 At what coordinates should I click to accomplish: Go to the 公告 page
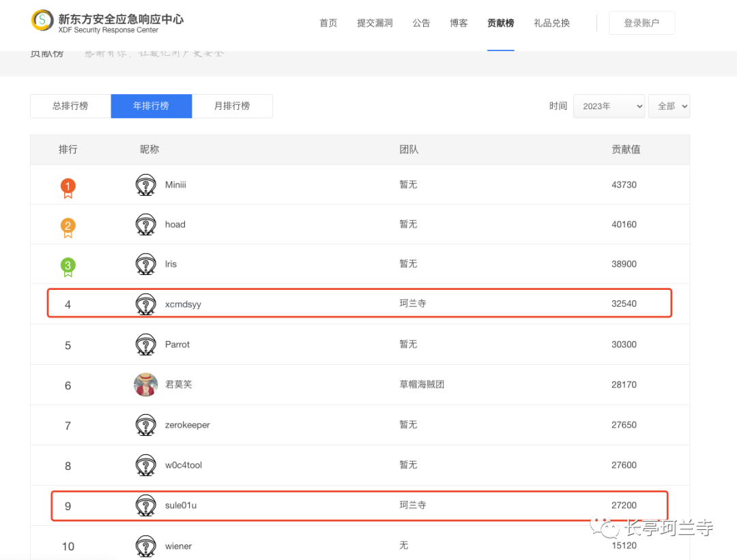[421, 23]
